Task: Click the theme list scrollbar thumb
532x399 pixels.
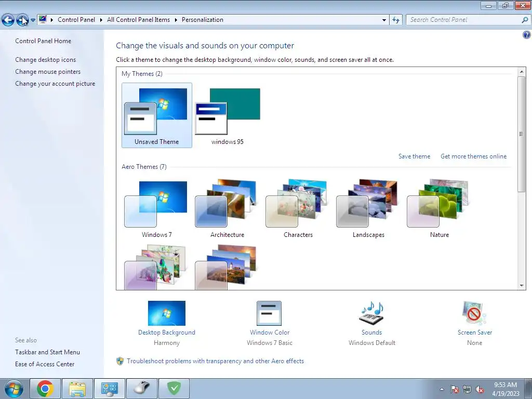Action: tap(522, 134)
